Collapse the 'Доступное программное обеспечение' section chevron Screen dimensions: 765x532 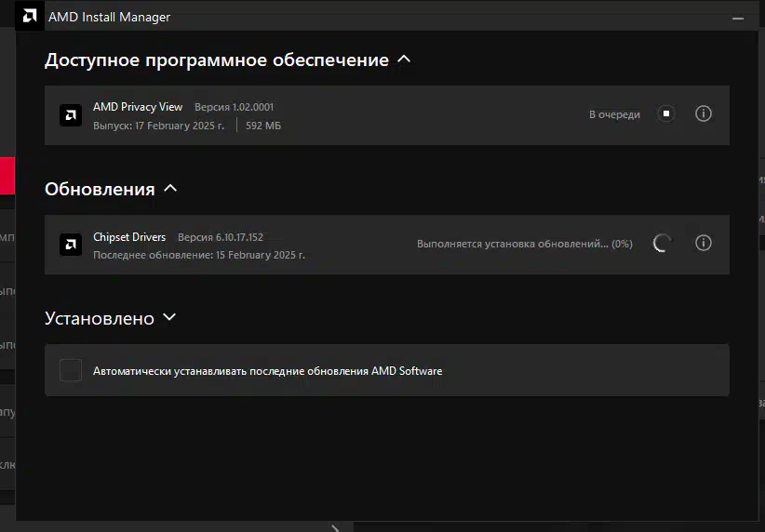[x=404, y=60]
